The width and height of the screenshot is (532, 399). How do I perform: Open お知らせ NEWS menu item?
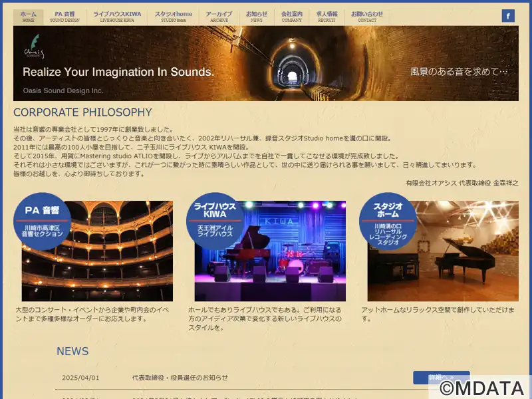[257, 17]
